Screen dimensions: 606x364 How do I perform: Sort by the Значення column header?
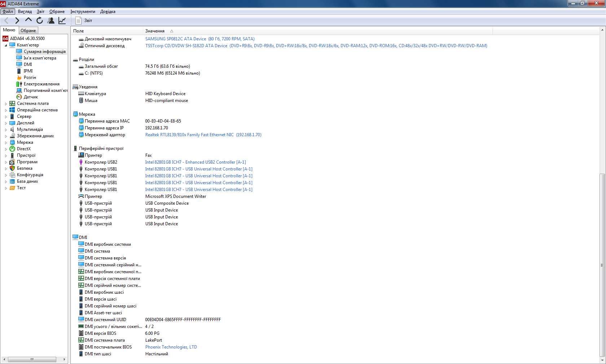[x=317, y=31]
